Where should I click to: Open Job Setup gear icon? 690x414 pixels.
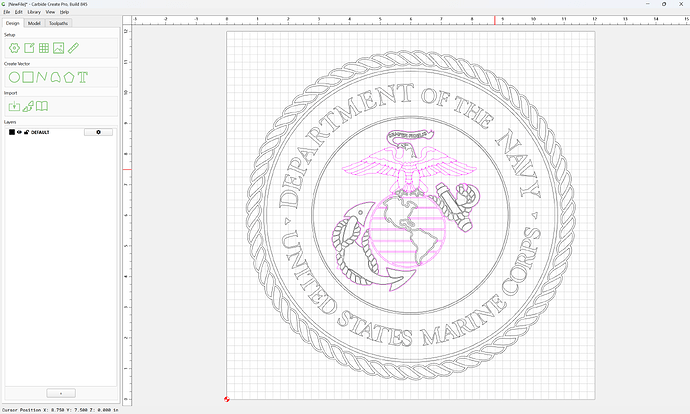click(x=15, y=48)
